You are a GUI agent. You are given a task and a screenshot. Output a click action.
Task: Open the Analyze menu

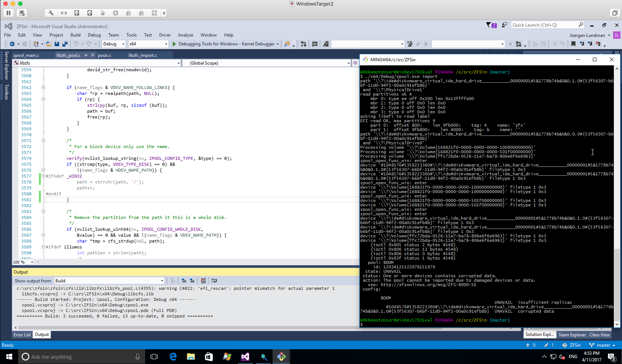tap(185, 35)
